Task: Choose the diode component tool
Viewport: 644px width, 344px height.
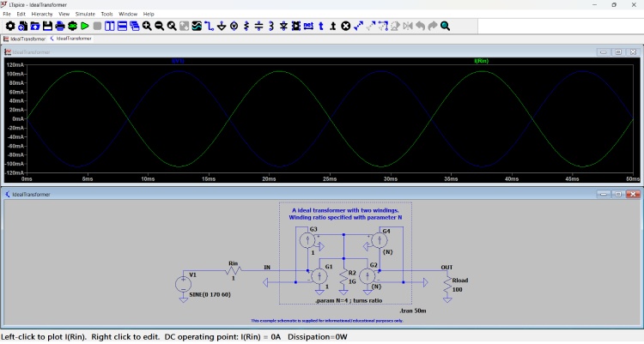Action: [x=283, y=27]
